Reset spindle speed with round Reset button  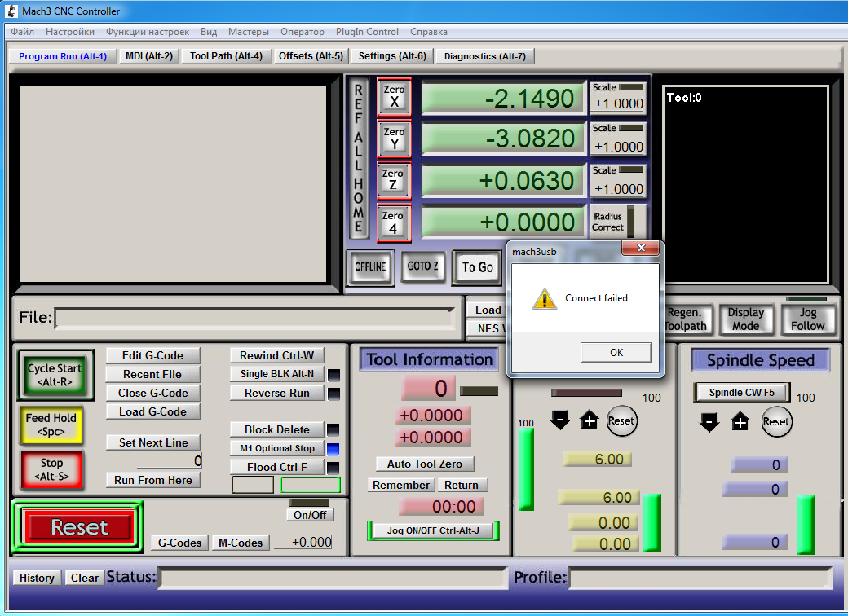[x=776, y=421]
